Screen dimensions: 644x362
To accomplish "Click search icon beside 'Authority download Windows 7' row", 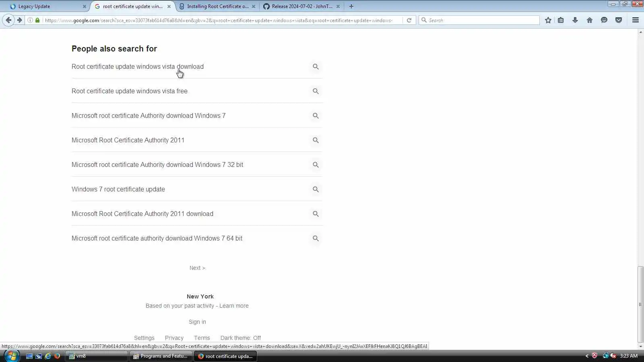I will click(x=316, y=116).
